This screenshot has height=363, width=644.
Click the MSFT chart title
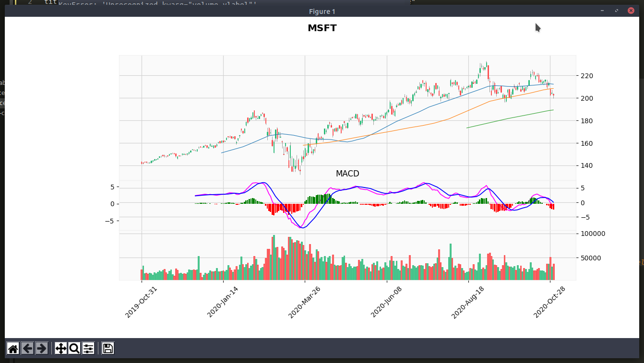click(322, 28)
